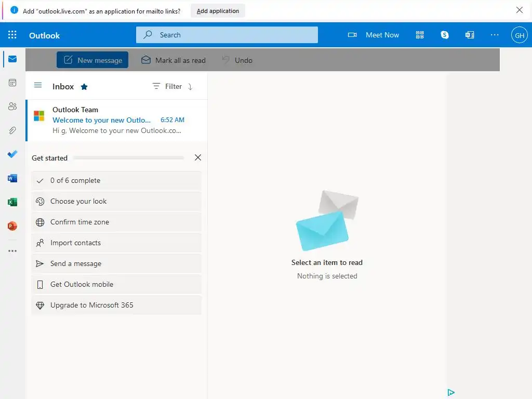
Task: Select Send a message task
Action: click(x=116, y=263)
